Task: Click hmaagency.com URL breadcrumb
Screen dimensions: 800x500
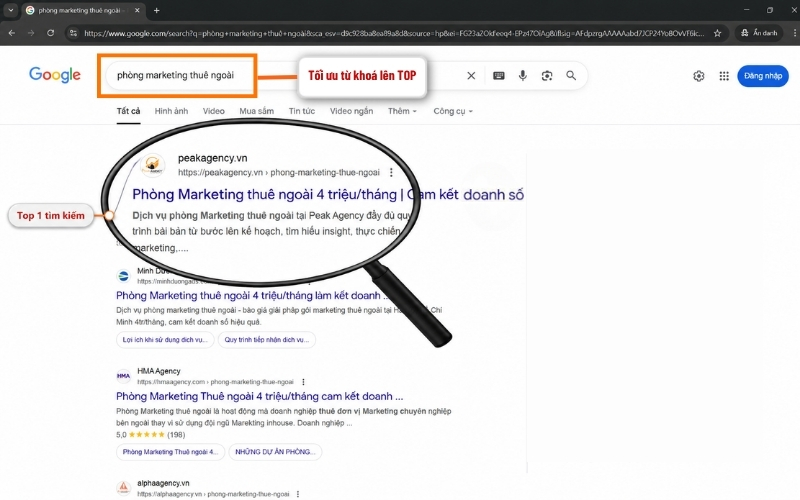Action: click(215, 382)
